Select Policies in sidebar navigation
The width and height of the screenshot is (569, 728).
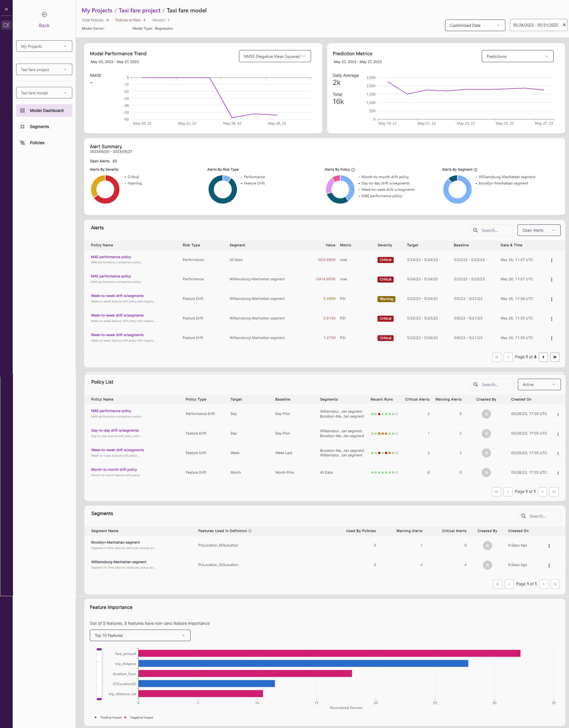[x=37, y=143]
